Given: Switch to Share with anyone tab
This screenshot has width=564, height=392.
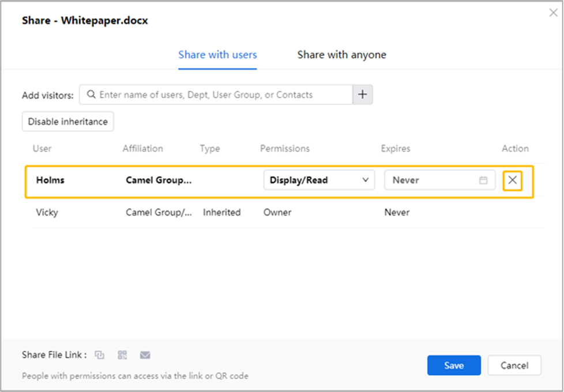Looking at the screenshot, I should point(341,55).
